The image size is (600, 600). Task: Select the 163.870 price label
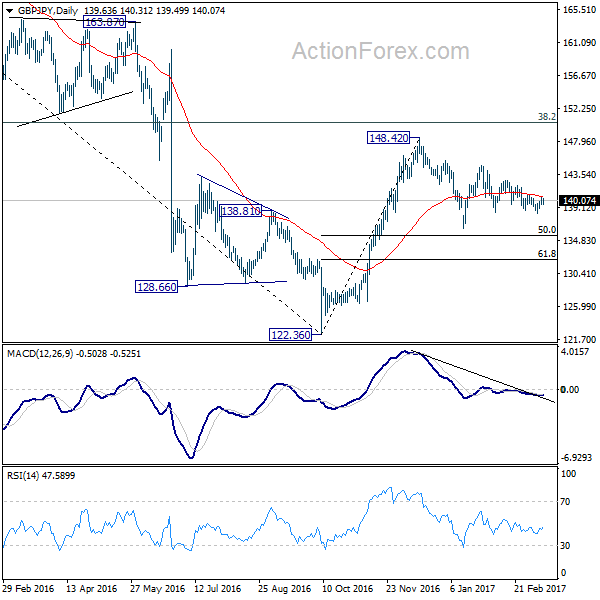(x=104, y=22)
